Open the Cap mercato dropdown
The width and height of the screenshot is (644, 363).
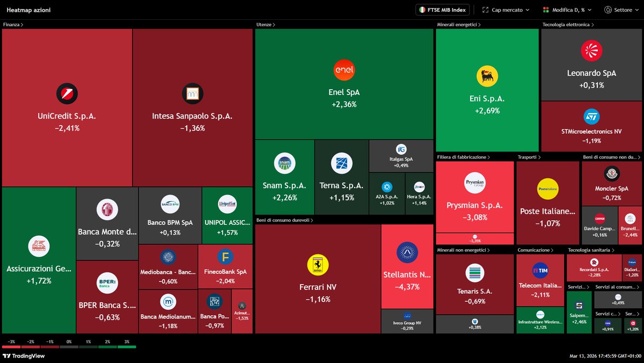504,9
